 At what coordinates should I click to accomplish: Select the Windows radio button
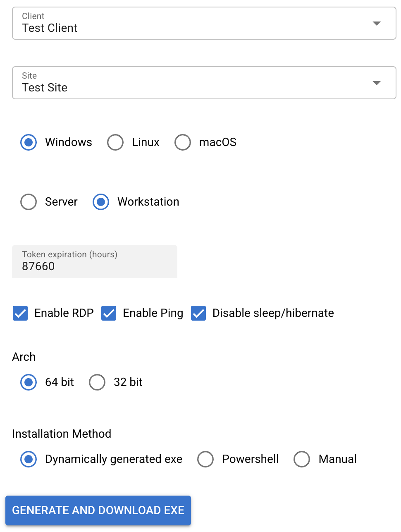[29, 142]
